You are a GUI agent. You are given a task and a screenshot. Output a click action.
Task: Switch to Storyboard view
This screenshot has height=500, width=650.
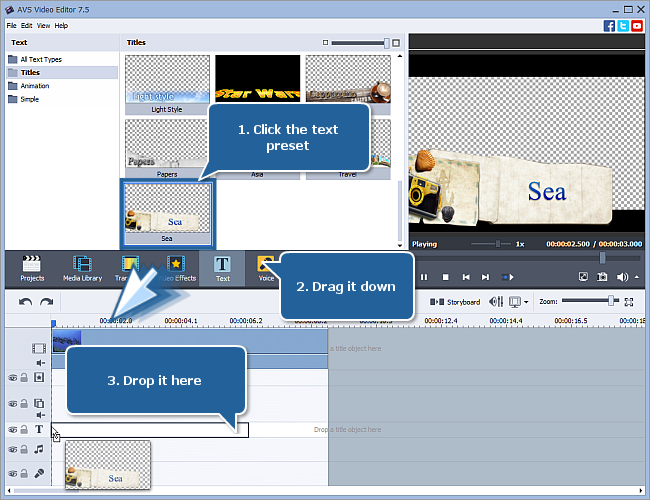pyautogui.click(x=455, y=302)
